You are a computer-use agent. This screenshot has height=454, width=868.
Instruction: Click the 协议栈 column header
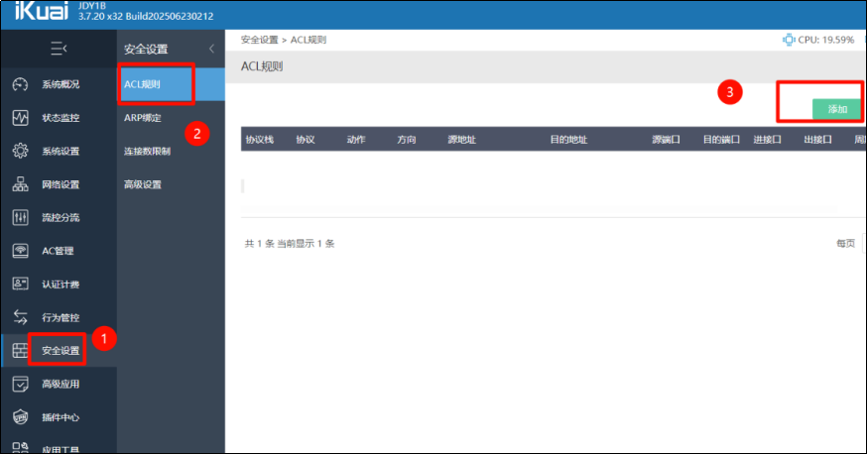tap(260, 140)
